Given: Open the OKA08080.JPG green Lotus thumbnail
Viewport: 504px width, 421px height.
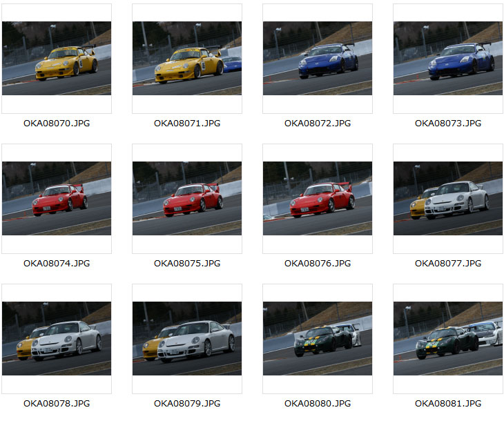Looking at the screenshot, I should tap(318, 338).
